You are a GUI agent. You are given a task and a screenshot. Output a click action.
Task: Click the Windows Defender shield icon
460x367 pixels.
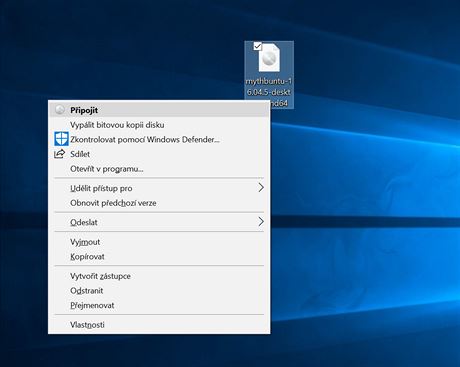[61, 139]
